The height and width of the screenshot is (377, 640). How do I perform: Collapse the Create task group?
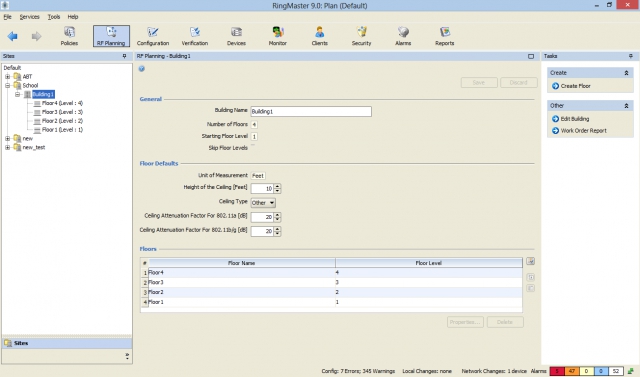[x=626, y=73]
